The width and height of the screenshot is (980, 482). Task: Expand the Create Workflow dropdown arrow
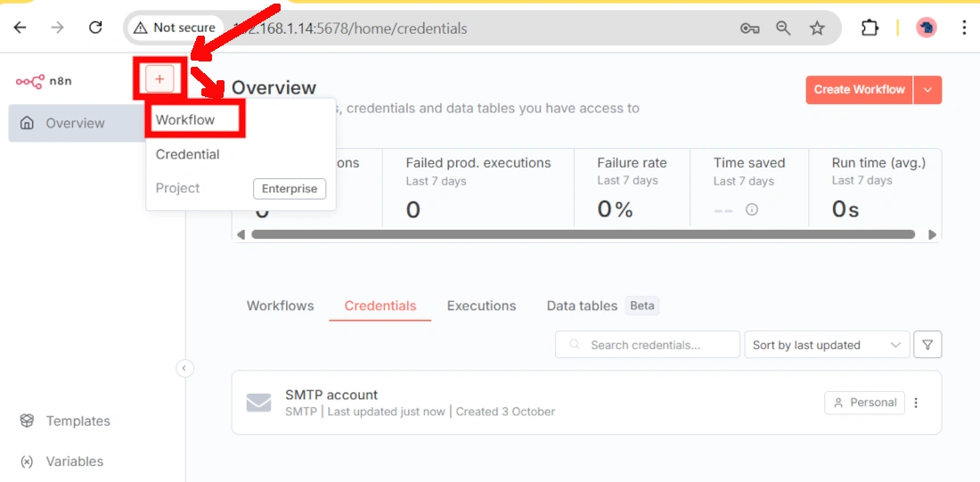tap(927, 90)
